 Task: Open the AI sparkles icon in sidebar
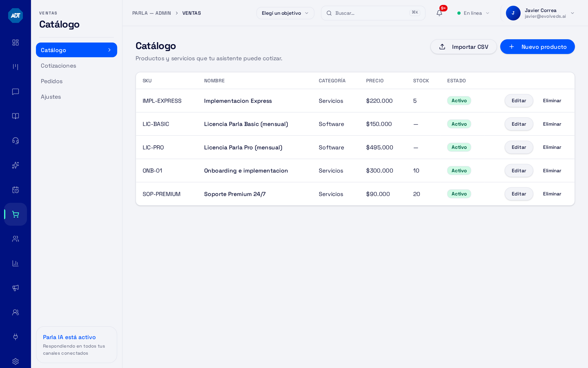click(x=16, y=165)
